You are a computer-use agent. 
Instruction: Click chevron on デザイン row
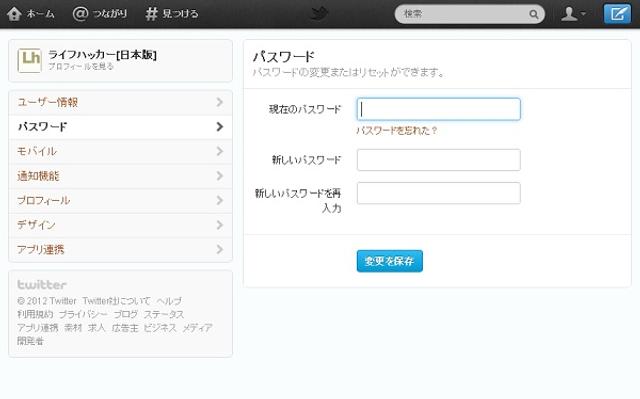click(x=220, y=224)
